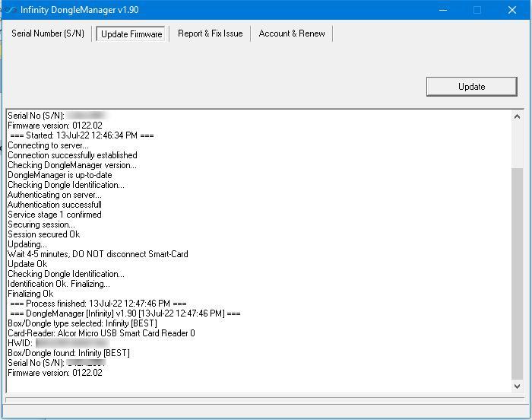
Task: Click the log scrollbar up arrow
Action: (x=517, y=117)
